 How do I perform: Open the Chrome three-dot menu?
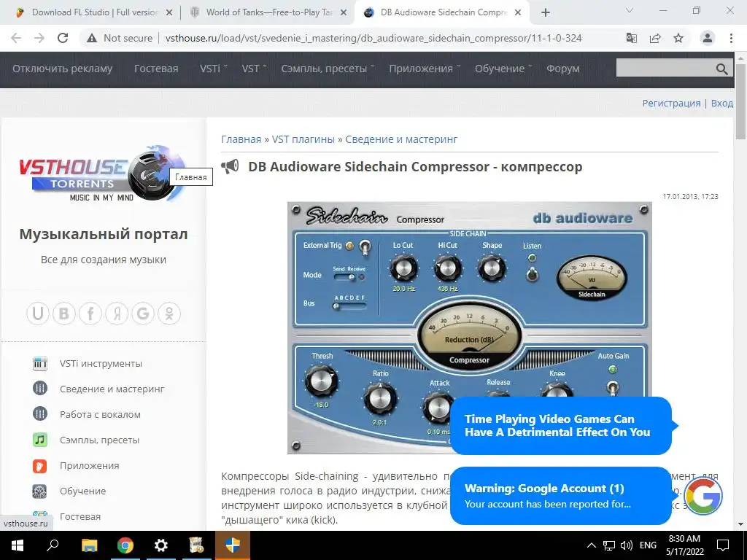731,38
